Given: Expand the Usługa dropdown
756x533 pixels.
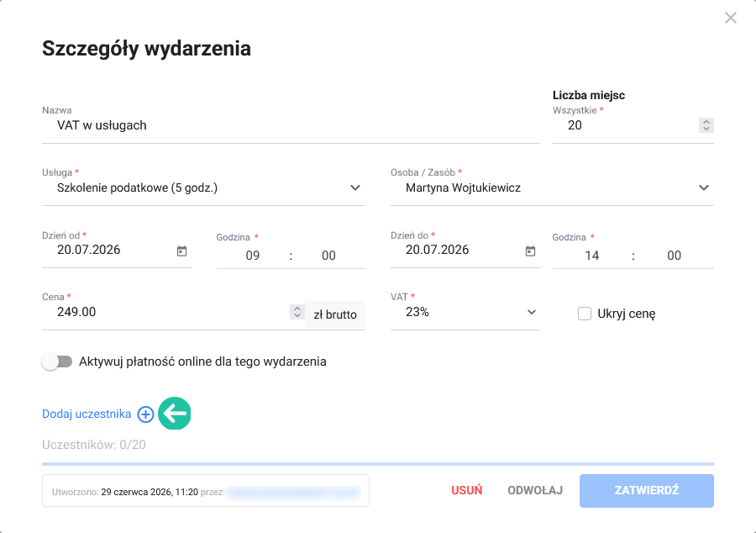Looking at the screenshot, I should pos(203,187).
